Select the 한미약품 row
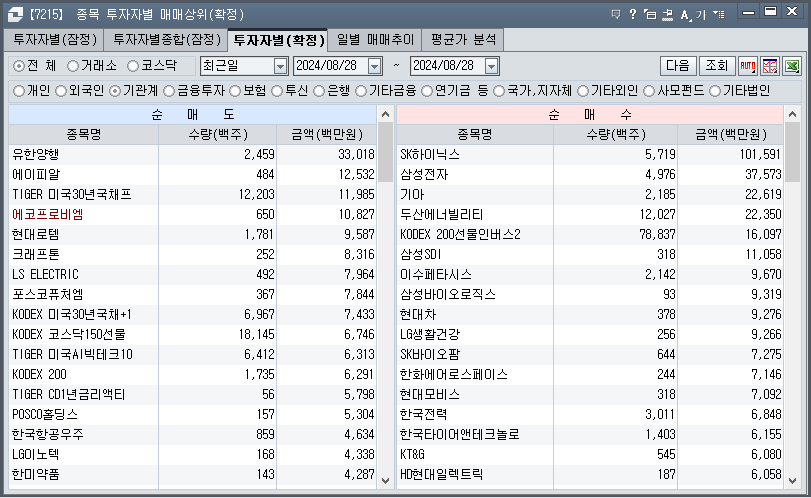 192,475
